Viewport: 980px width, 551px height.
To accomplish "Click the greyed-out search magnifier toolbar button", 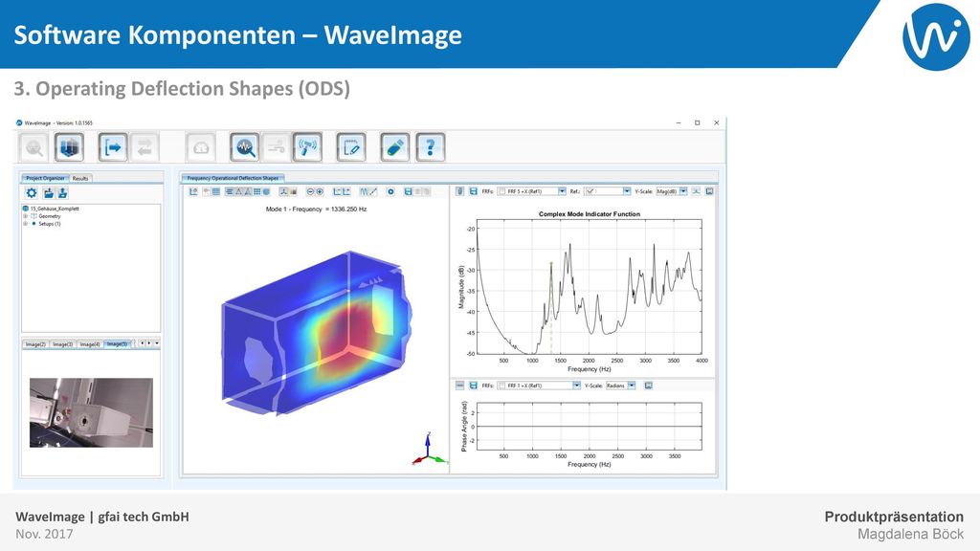I will (x=33, y=147).
